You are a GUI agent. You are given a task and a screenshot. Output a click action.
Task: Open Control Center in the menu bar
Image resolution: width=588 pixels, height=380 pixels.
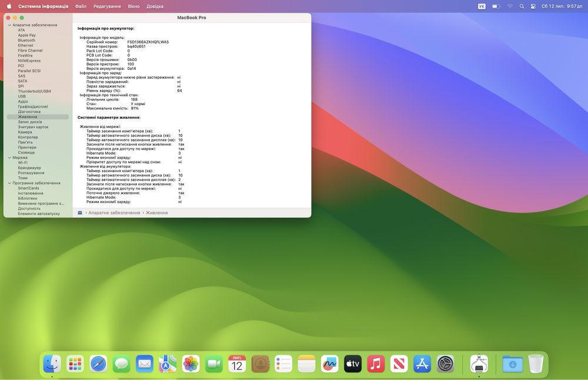click(533, 6)
